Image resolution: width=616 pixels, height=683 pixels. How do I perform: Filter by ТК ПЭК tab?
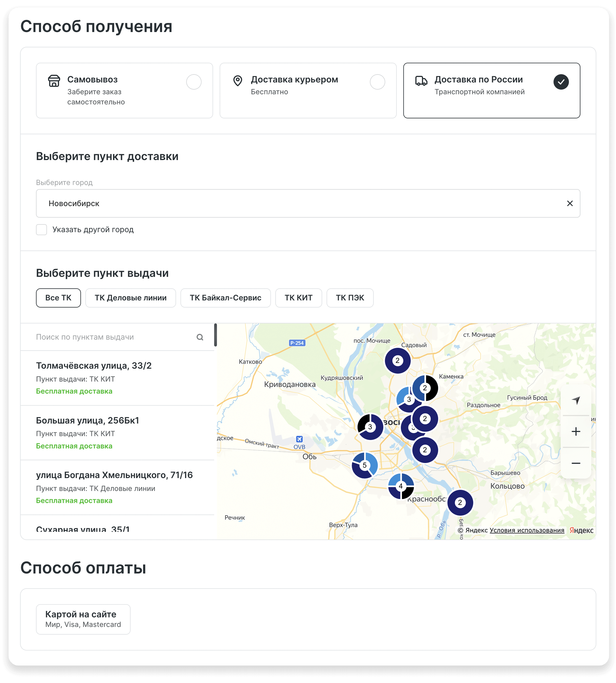(x=350, y=298)
